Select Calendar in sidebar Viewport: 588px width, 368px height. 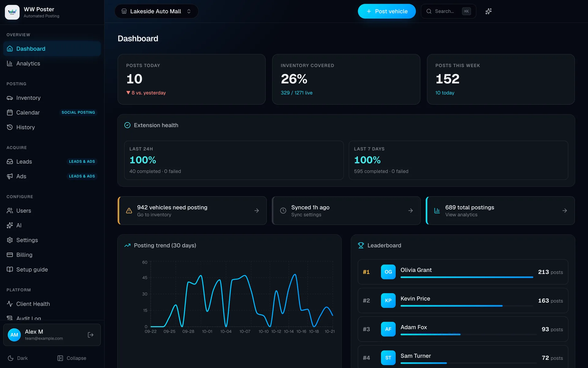coord(52,113)
